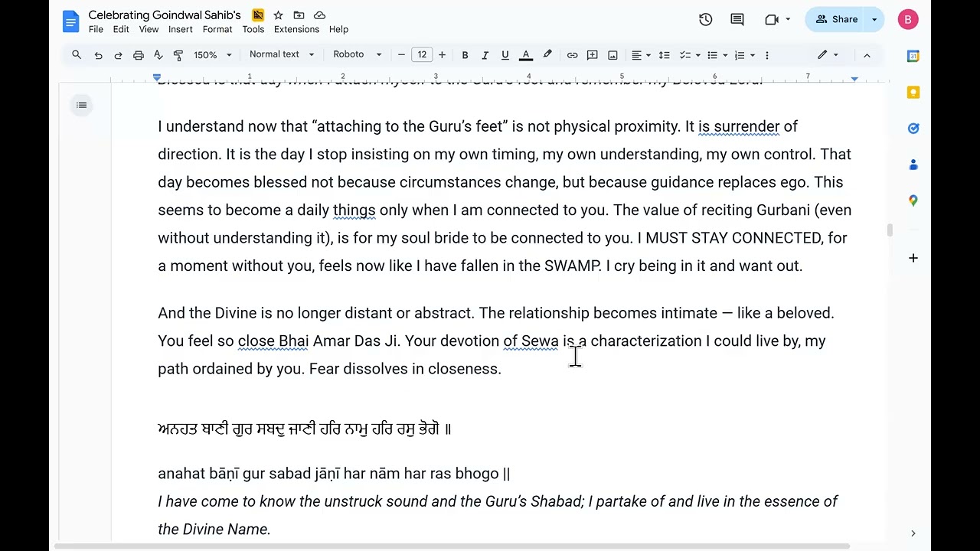
Task: Open the checklist menu arrow
Action: [x=698, y=55]
